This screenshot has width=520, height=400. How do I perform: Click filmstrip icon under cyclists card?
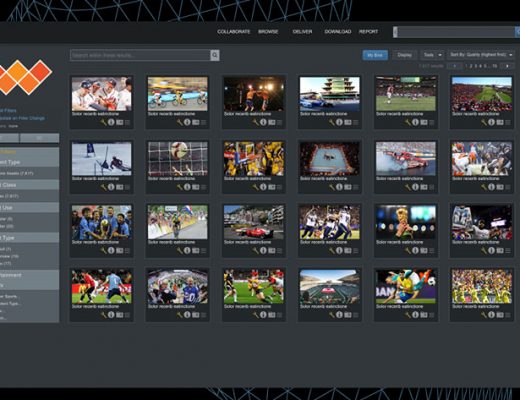click(195, 122)
